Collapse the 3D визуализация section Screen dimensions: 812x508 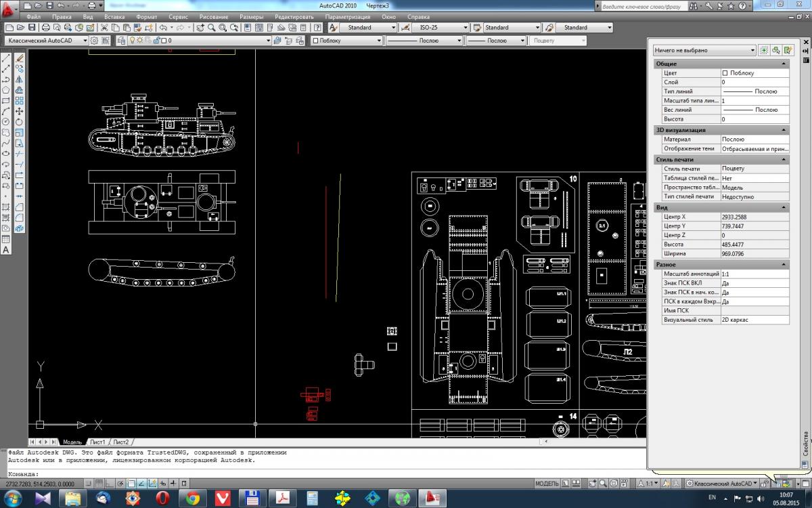pyautogui.click(x=784, y=129)
